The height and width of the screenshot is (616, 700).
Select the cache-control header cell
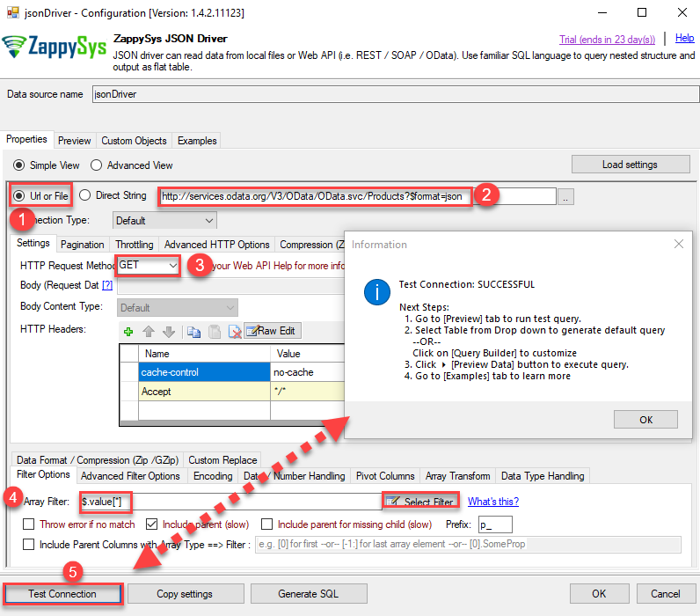click(x=204, y=372)
